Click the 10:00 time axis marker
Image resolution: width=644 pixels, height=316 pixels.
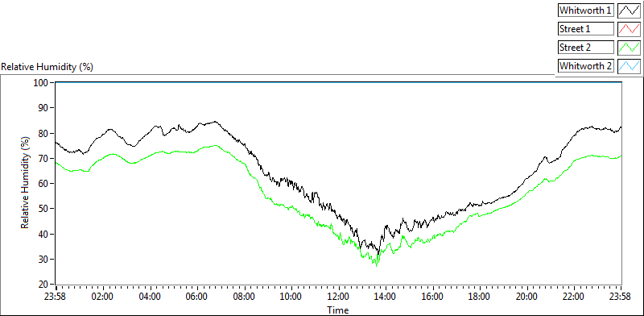point(291,297)
